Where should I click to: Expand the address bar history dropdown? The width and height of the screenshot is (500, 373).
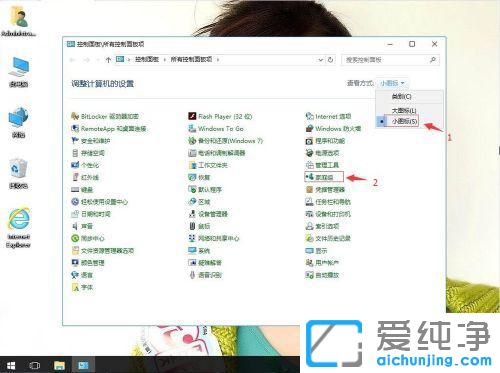tap(320, 60)
